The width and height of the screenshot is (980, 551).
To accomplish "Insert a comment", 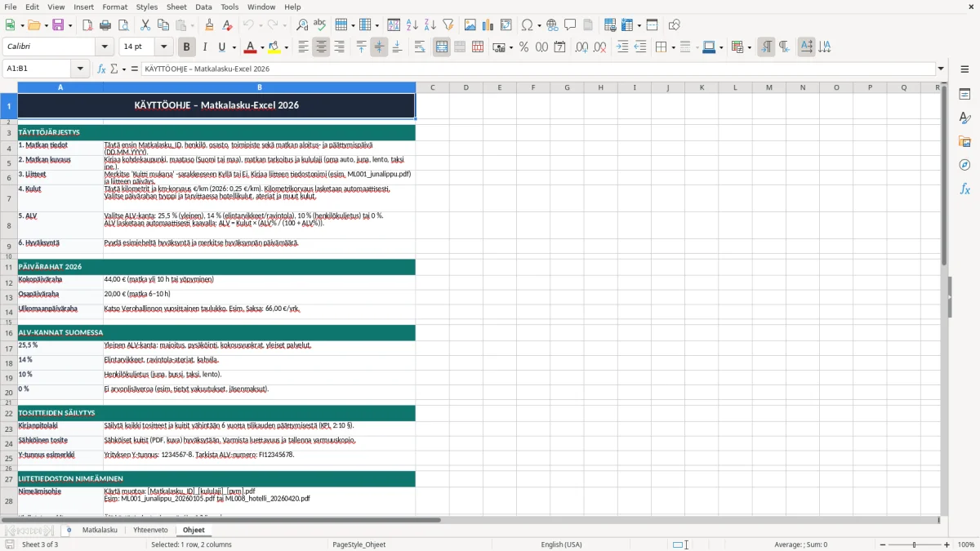I will click(x=570, y=25).
